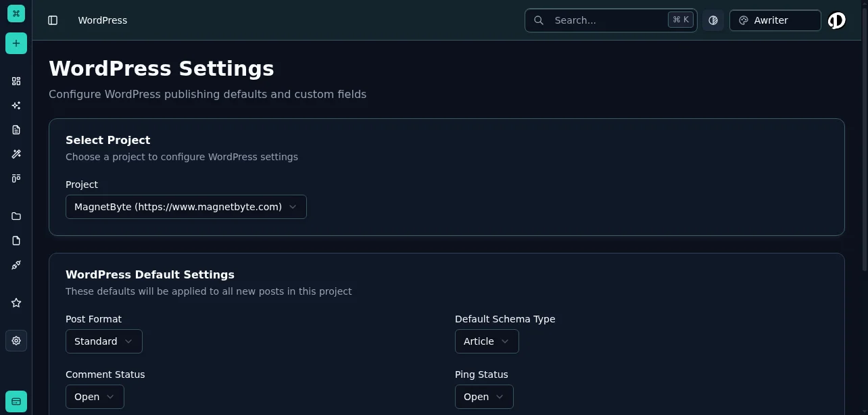This screenshot has width=868, height=415.
Task: Open the star favorites icon in sidebar
Action: (16, 303)
